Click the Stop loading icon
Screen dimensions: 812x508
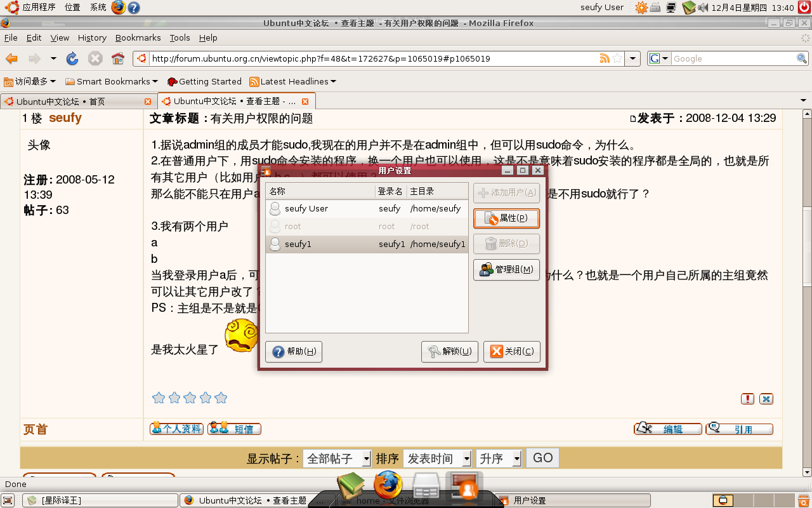[x=95, y=59]
